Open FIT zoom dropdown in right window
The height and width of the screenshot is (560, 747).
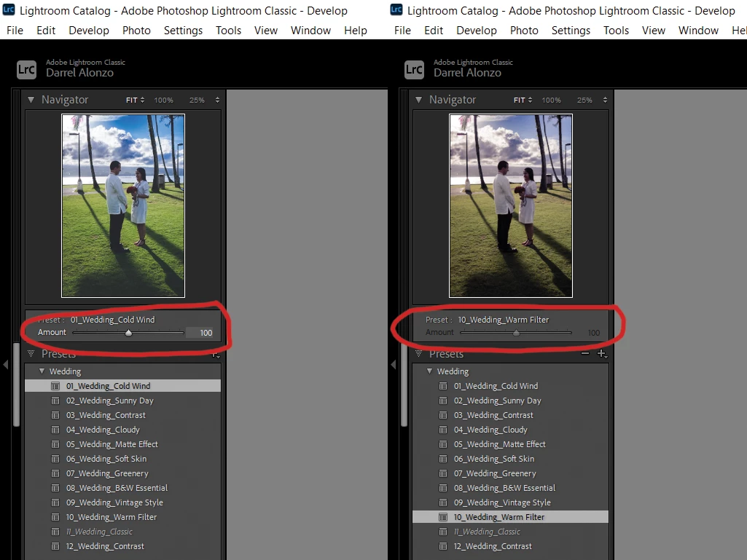click(523, 100)
